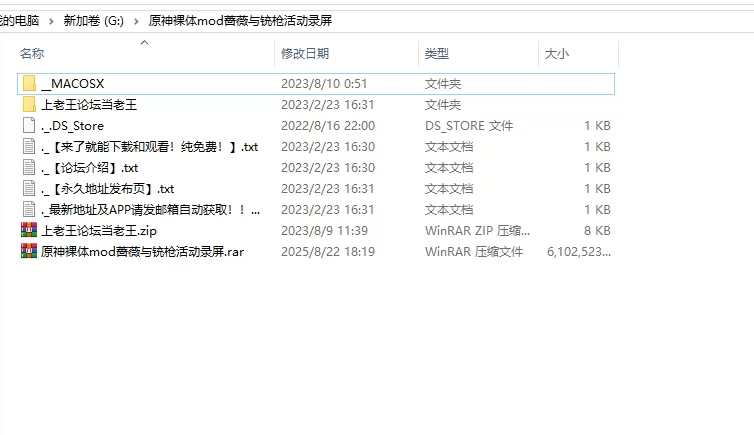Screen dimensions: 754x435
Task: Click the text icon of 最新地址及APP file
Action: pyautogui.click(x=29, y=210)
